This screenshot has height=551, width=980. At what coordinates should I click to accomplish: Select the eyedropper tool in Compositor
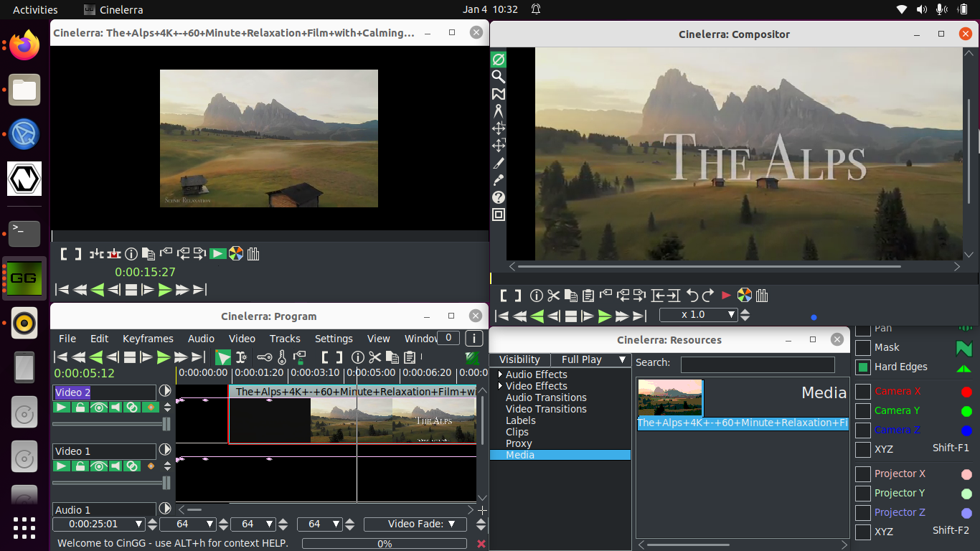coord(498,180)
